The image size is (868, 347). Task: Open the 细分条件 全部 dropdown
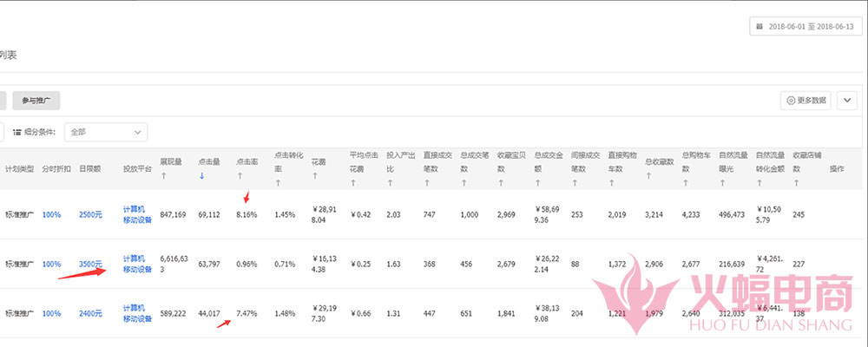[106, 132]
